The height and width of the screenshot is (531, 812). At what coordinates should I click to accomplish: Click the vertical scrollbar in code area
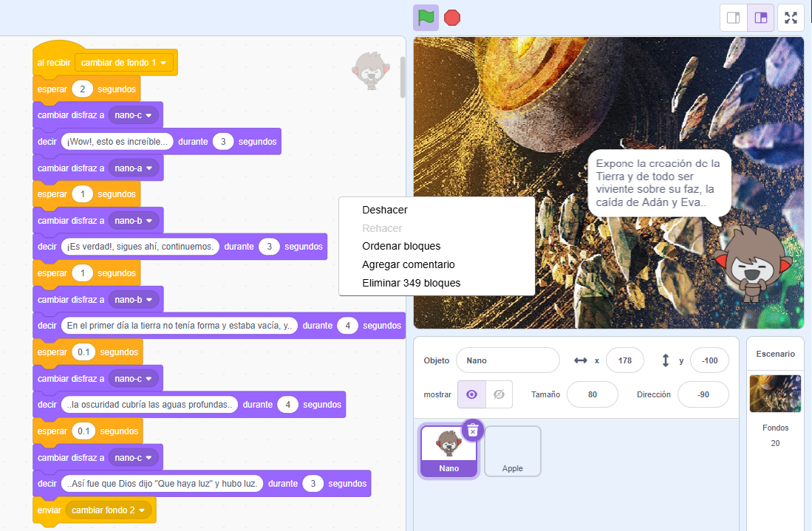point(403,78)
